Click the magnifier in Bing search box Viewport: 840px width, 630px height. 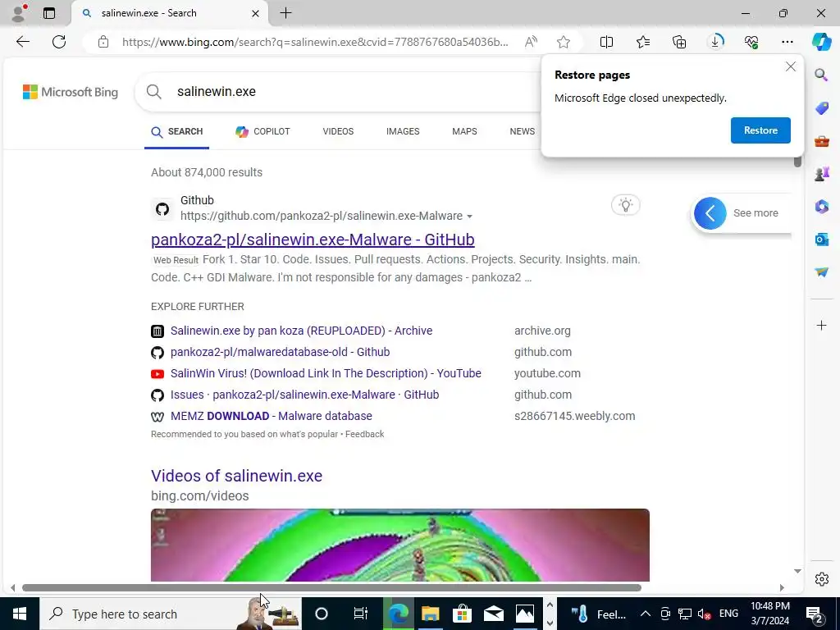(153, 92)
